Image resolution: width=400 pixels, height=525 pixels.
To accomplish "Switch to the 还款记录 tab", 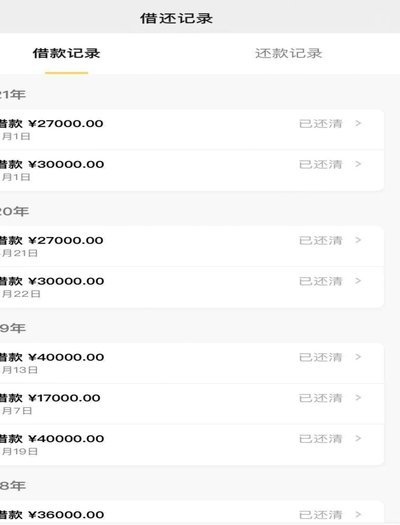I will pyautogui.click(x=289, y=53).
